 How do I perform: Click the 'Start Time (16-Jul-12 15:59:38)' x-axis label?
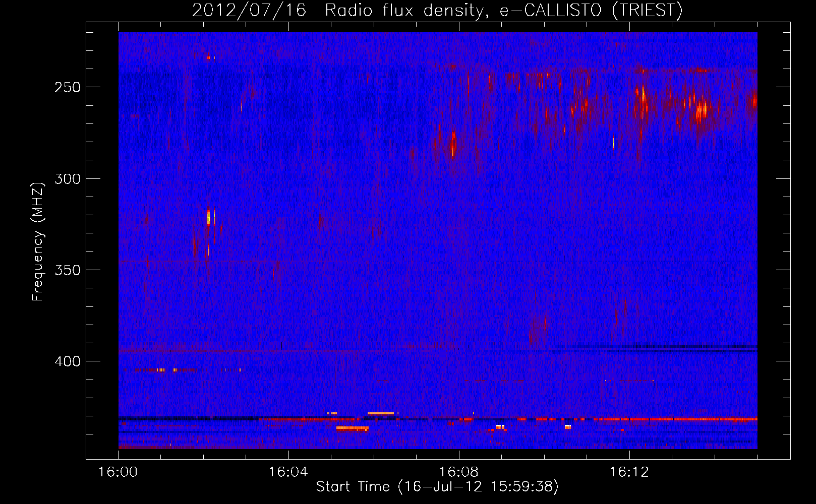[437, 487]
